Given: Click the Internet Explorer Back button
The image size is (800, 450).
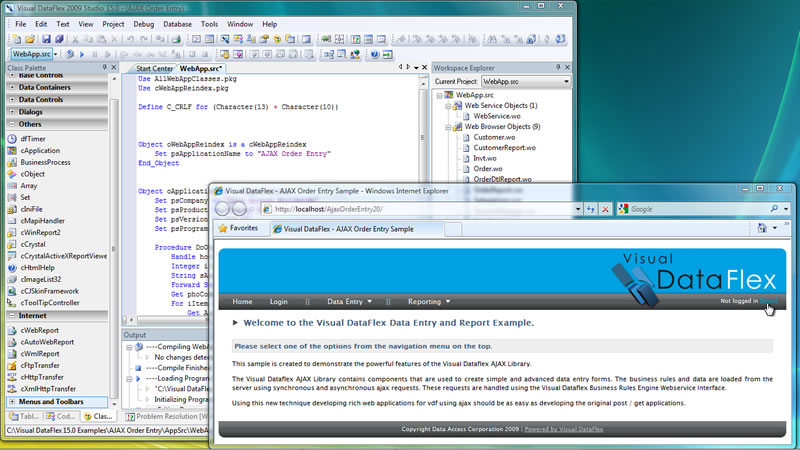Looking at the screenshot, I should [222, 209].
